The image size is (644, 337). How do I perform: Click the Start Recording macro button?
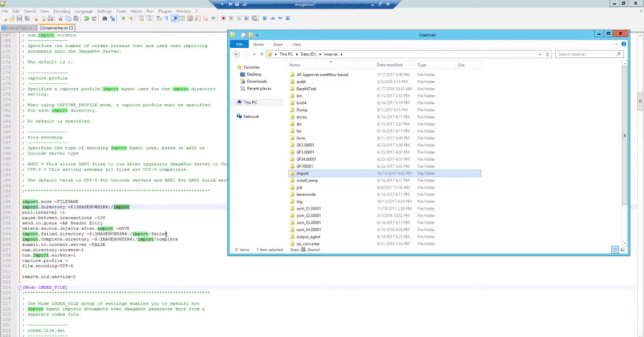click(223, 19)
